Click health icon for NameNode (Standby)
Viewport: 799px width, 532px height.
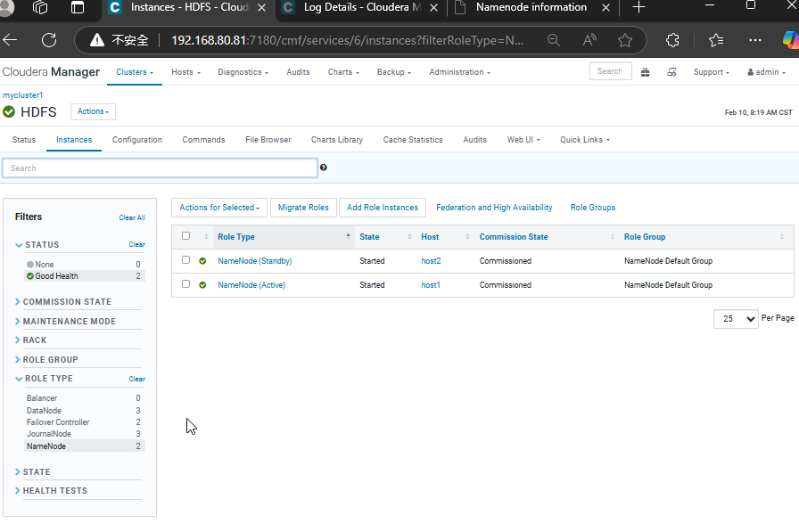click(202, 261)
